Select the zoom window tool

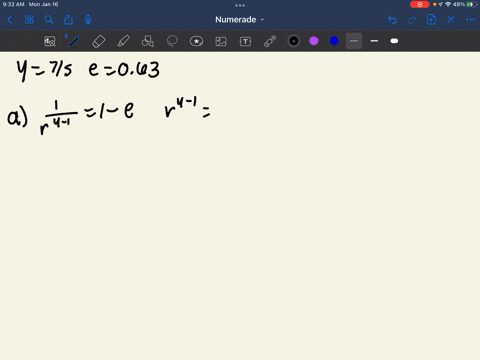50,41
